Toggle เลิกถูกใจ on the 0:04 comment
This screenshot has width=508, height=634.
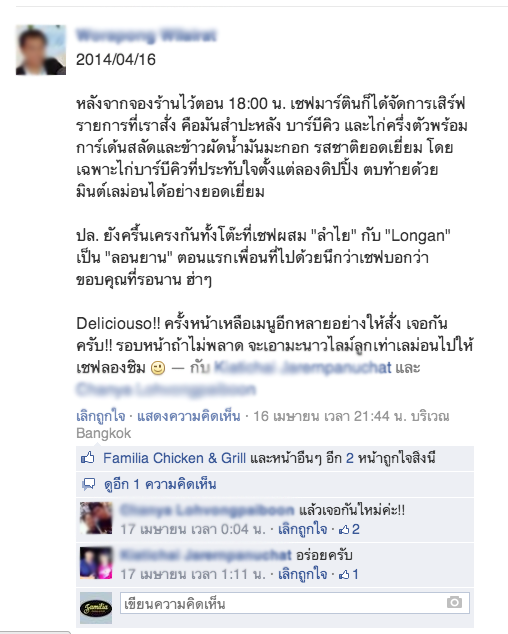[x=303, y=529]
